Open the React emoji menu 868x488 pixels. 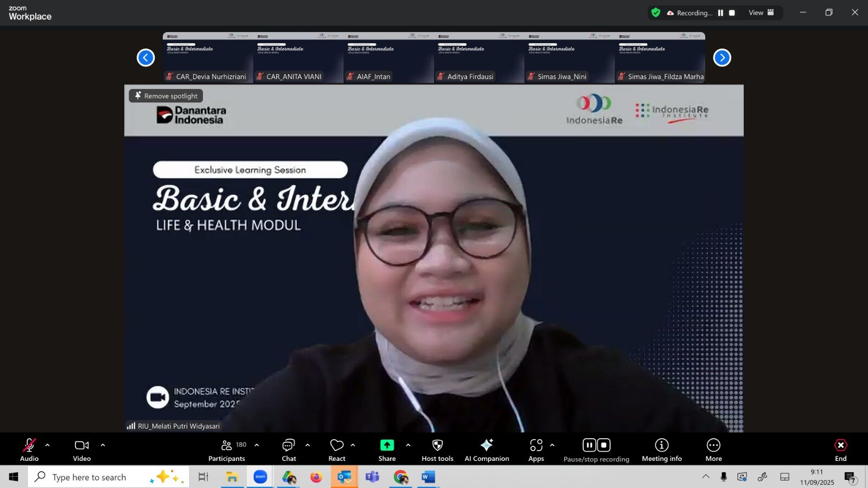click(x=337, y=450)
